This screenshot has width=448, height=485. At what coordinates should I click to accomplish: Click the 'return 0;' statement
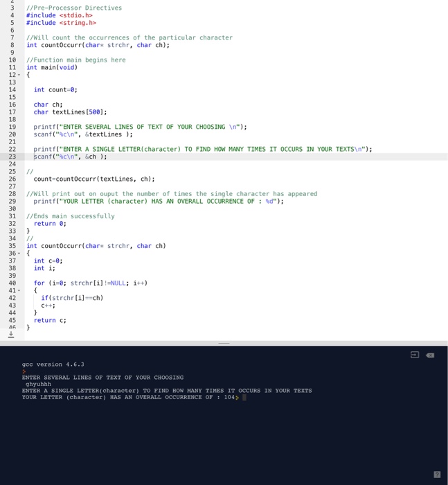click(50, 223)
